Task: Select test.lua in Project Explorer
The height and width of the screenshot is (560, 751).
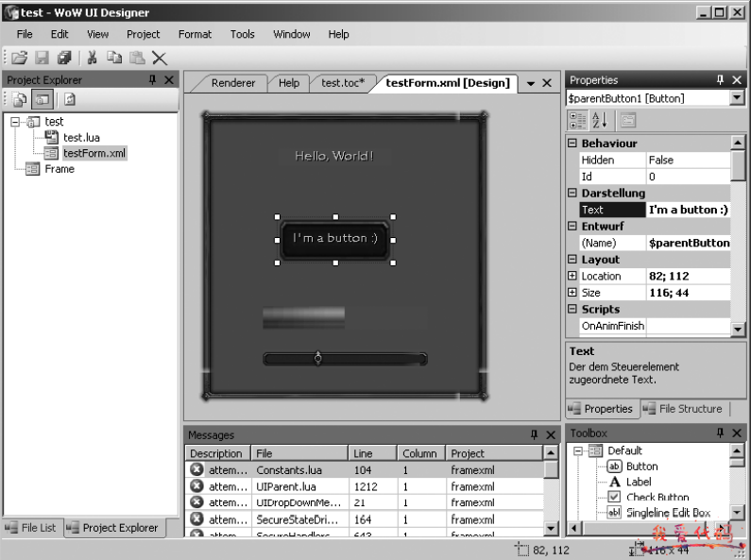Action: tap(81, 137)
